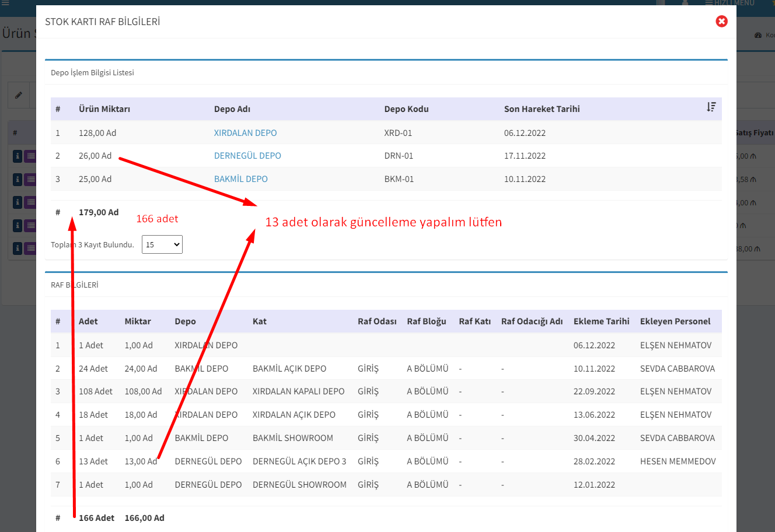Click the Depo Kodu column header
775x532 pixels.
406,109
